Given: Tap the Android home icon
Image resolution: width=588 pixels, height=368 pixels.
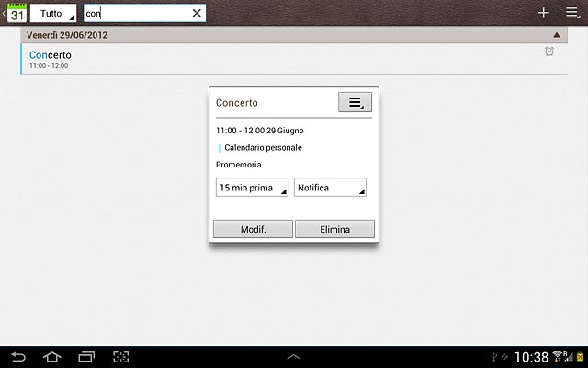Looking at the screenshot, I should pyautogui.click(x=52, y=357).
